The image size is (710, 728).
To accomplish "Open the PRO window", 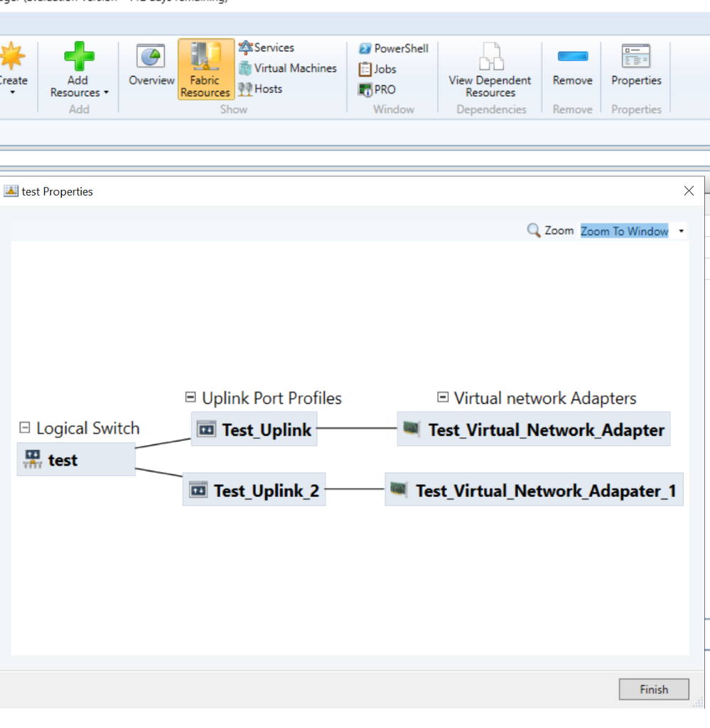I will tap(377, 90).
